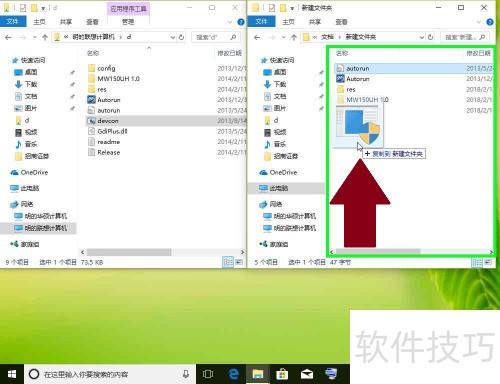Open Help in the right window
The width and height of the screenshot is (500, 384).
coord(490,22)
